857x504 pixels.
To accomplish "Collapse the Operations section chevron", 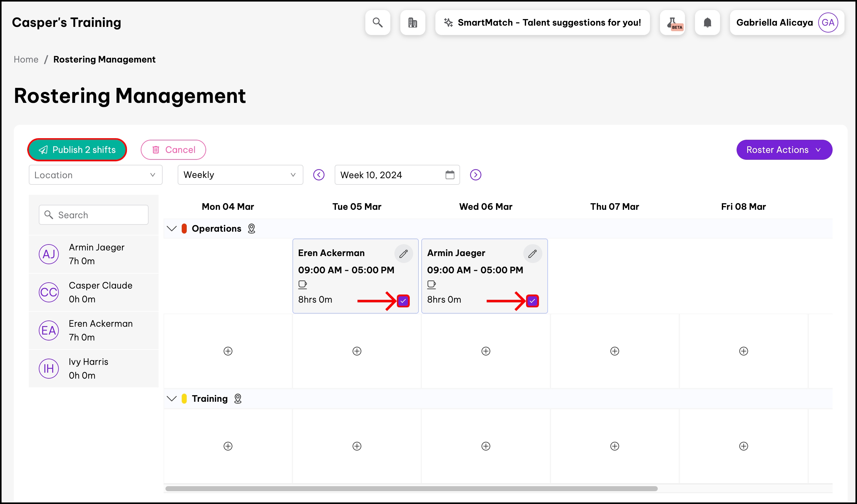I will point(172,228).
